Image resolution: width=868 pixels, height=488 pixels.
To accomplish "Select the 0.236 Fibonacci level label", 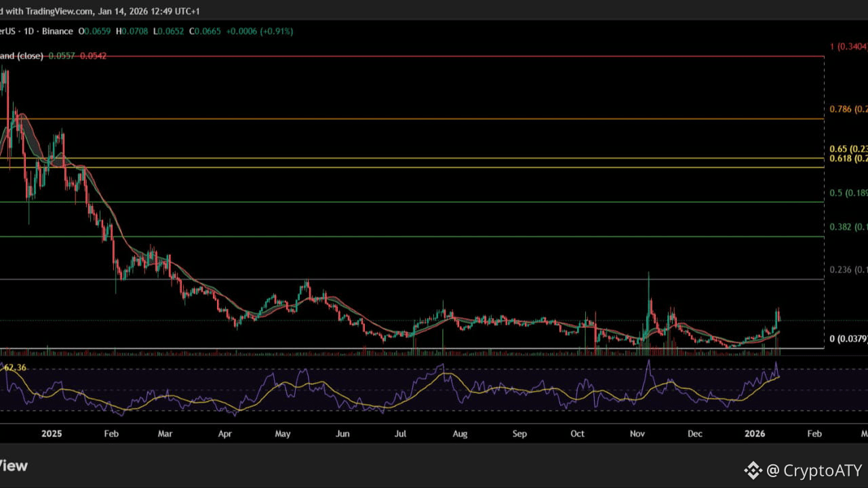I will click(848, 270).
